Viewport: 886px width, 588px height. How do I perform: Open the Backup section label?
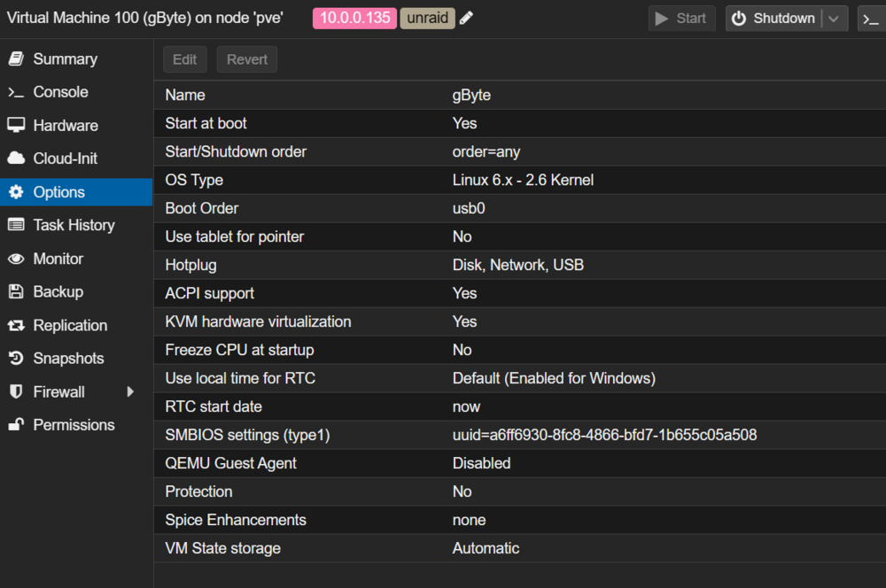tap(58, 291)
